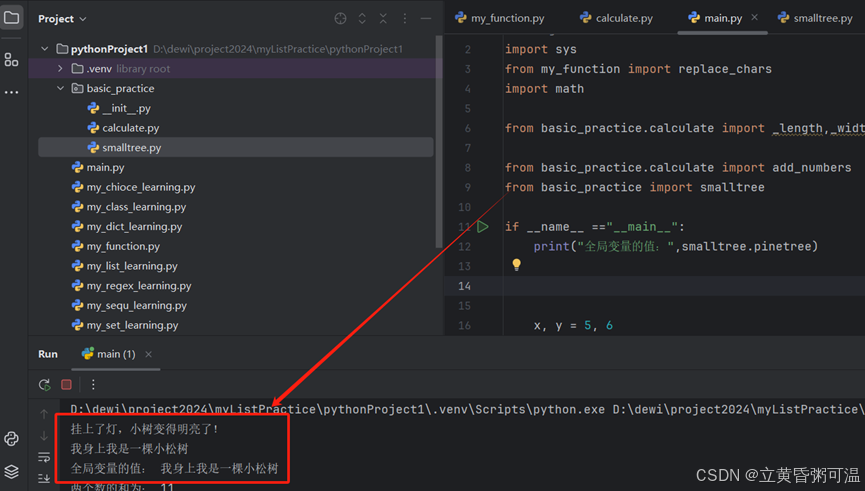Viewport: 865px width, 491px height.
Task: Close the main.py editor tab
Action: [754, 18]
